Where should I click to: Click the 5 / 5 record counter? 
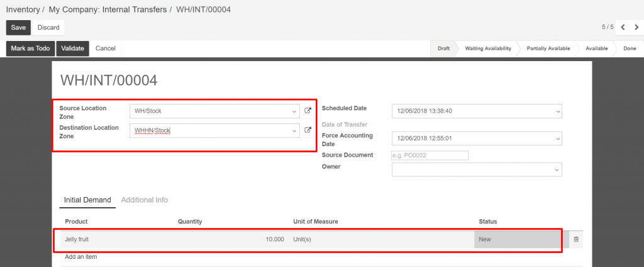[608, 27]
